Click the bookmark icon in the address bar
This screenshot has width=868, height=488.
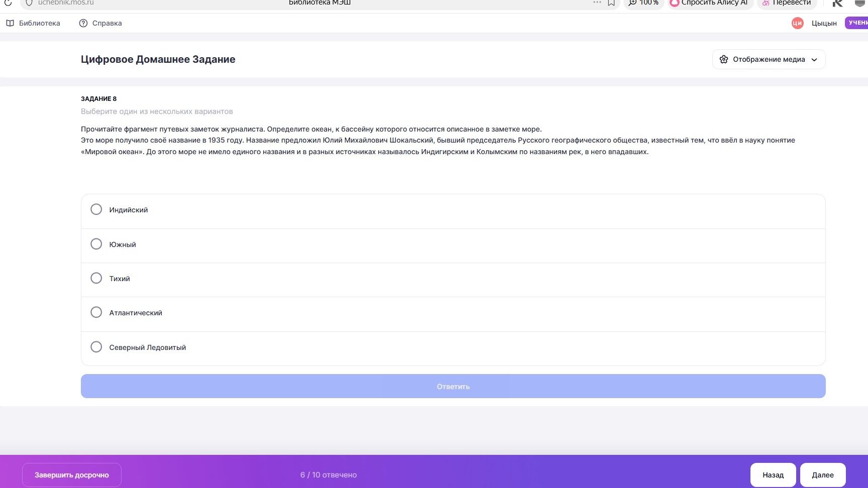click(x=611, y=3)
